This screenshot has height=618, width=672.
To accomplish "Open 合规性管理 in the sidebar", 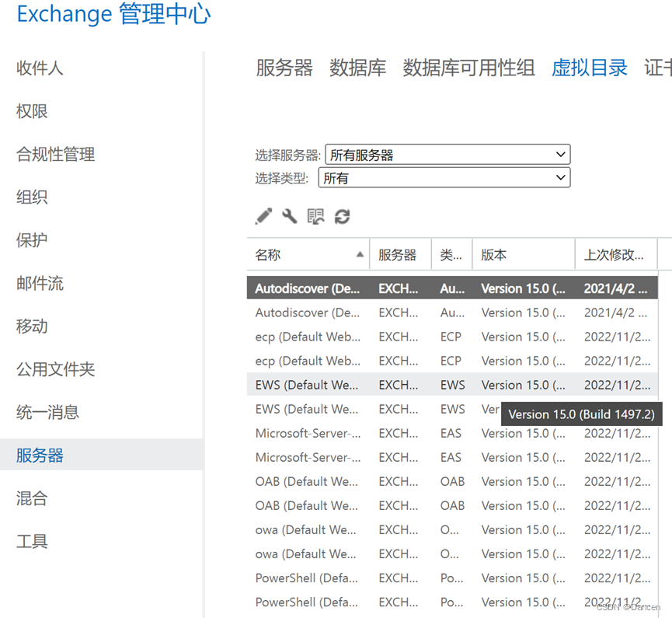I will 55,154.
